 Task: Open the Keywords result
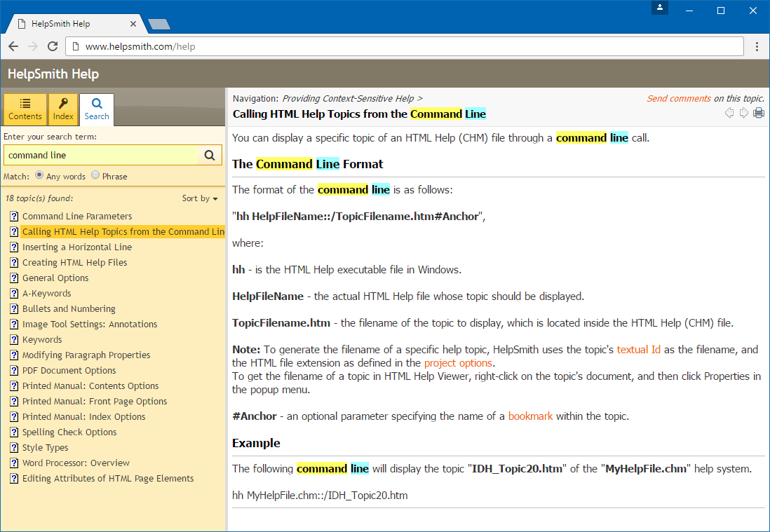coord(42,340)
